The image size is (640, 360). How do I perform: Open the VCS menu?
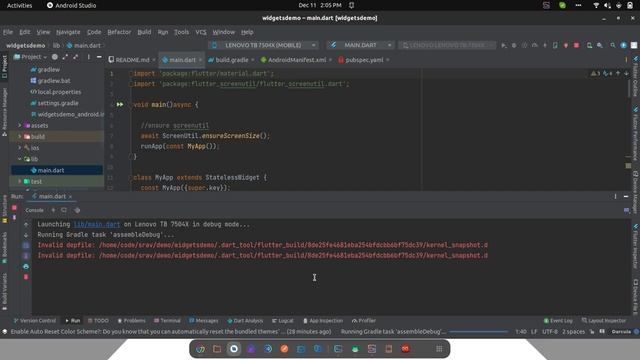pyautogui.click(x=200, y=32)
